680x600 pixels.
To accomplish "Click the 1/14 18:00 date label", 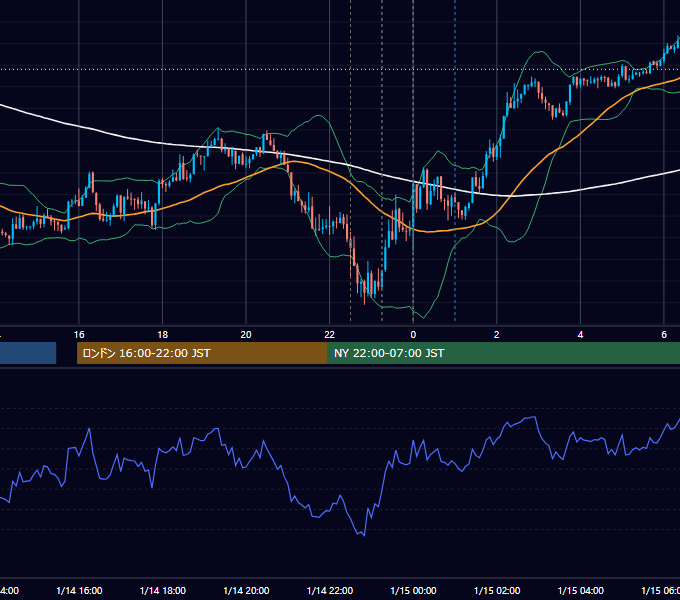I will [x=163, y=591].
